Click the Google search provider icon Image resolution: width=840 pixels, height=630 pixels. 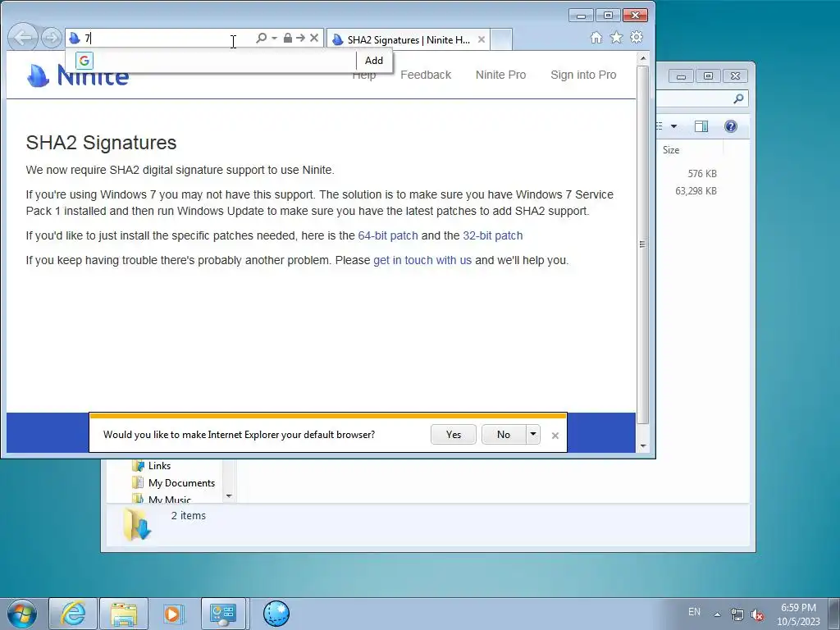pyautogui.click(x=84, y=61)
